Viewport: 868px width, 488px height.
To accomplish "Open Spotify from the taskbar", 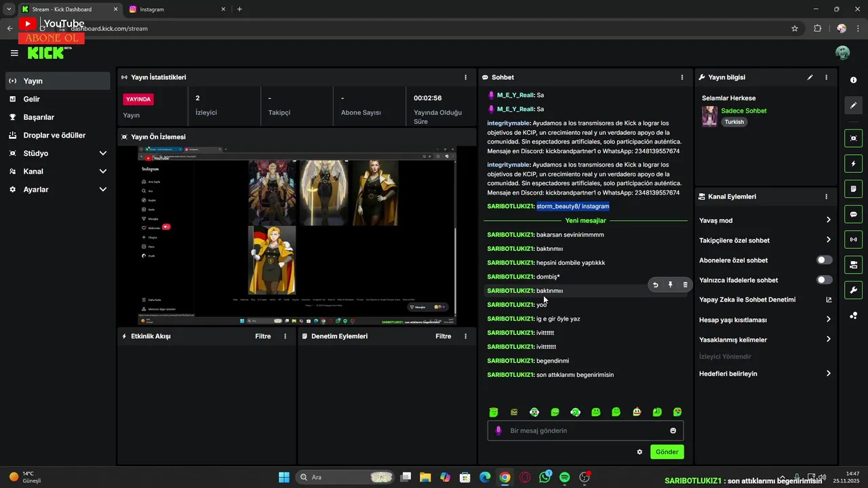I will tap(565, 477).
